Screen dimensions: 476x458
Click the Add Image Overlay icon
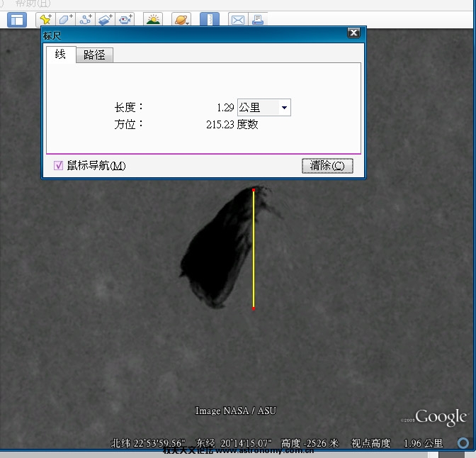pos(106,20)
